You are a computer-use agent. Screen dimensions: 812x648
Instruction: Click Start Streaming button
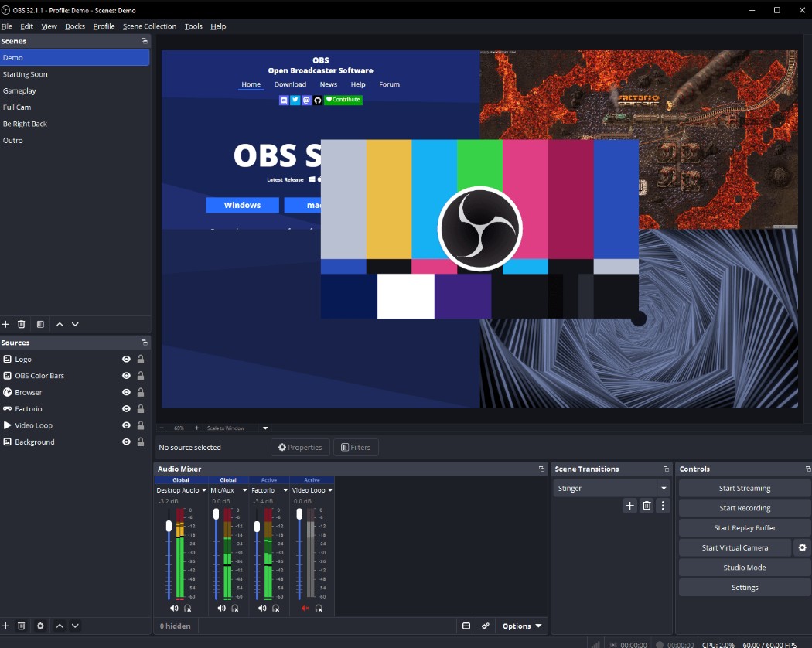745,489
